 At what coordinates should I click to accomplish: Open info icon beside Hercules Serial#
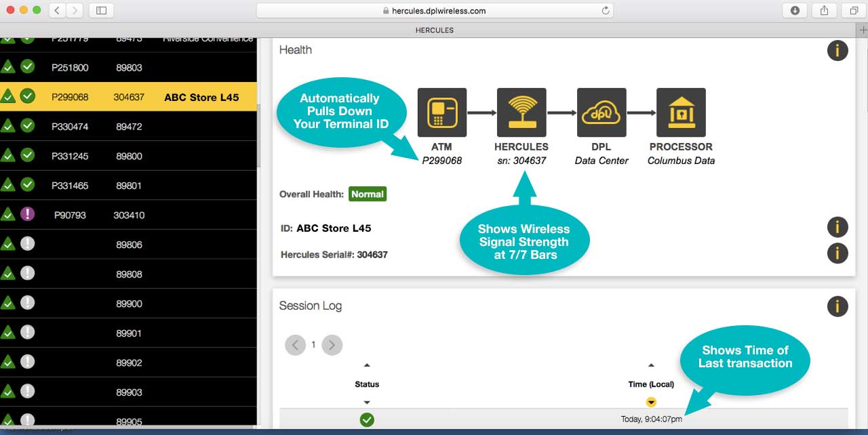pyautogui.click(x=837, y=253)
